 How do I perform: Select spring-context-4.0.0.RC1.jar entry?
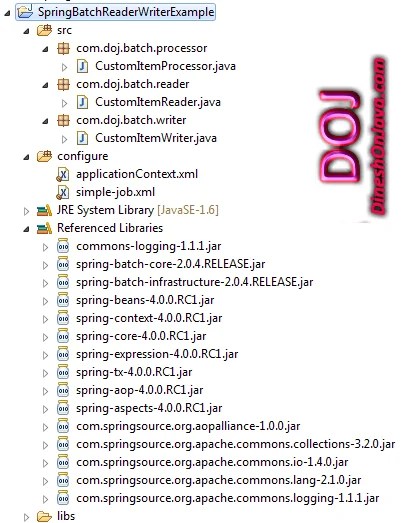pyautogui.click(x=149, y=318)
